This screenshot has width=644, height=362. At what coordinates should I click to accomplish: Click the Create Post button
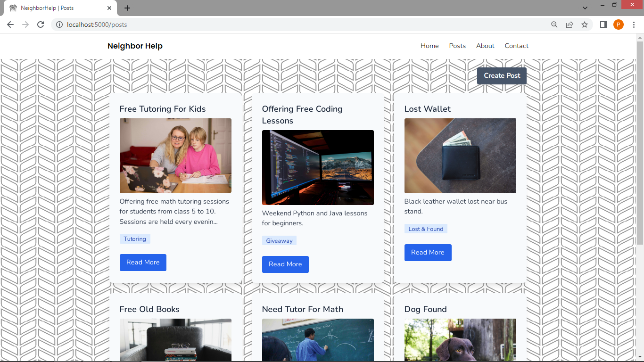pos(502,75)
